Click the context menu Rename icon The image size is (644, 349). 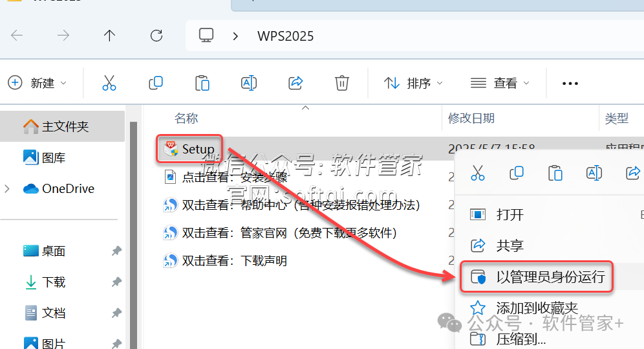point(594,173)
